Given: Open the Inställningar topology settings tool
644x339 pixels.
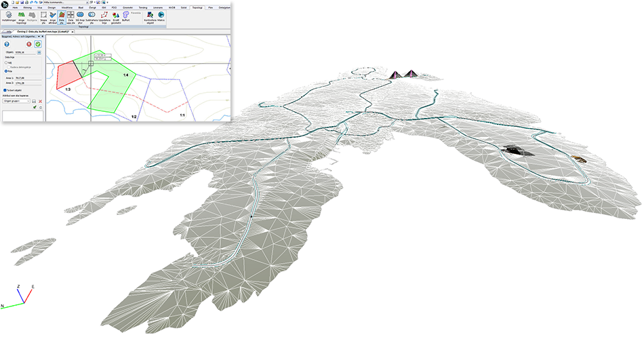Looking at the screenshot, I should 9,16.
